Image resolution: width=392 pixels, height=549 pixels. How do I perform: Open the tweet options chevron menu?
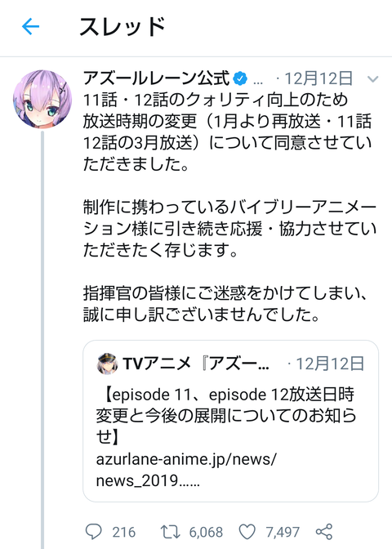click(373, 79)
